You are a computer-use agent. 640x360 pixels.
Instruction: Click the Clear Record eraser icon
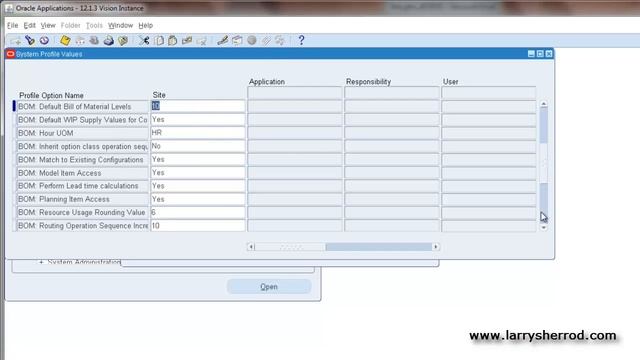pos(187,40)
